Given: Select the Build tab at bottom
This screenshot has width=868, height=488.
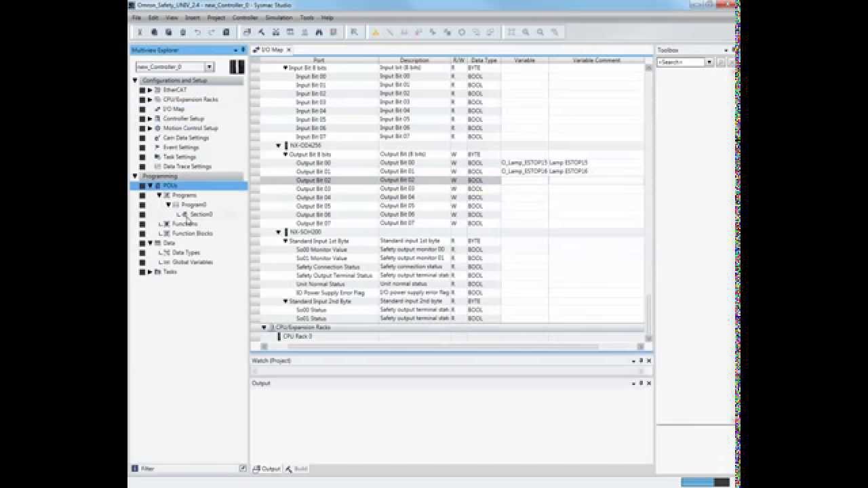Looking at the screenshot, I should (x=296, y=469).
